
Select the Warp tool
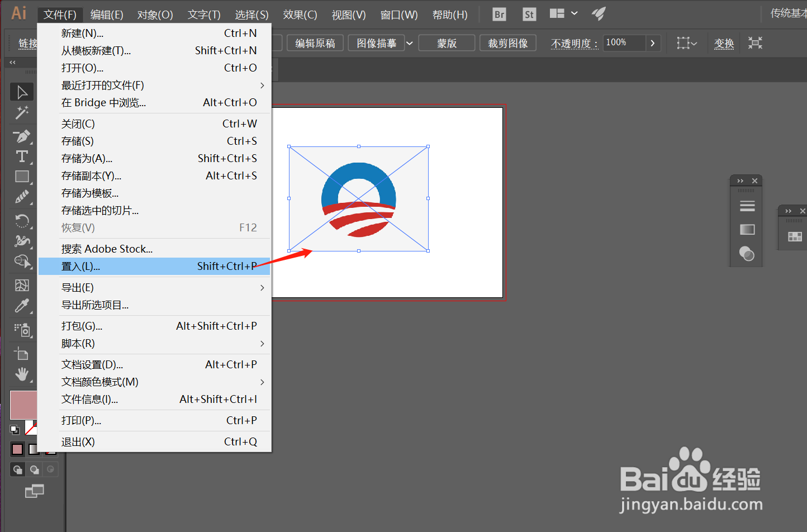[22, 241]
